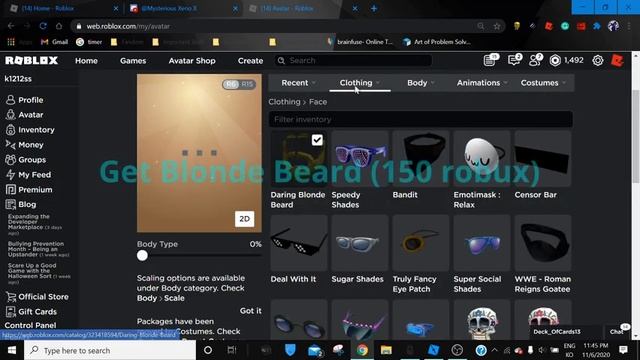This screenshot has height=360, width=640.
Task: Expand the Animations dropdown
Action: (482, 83)
